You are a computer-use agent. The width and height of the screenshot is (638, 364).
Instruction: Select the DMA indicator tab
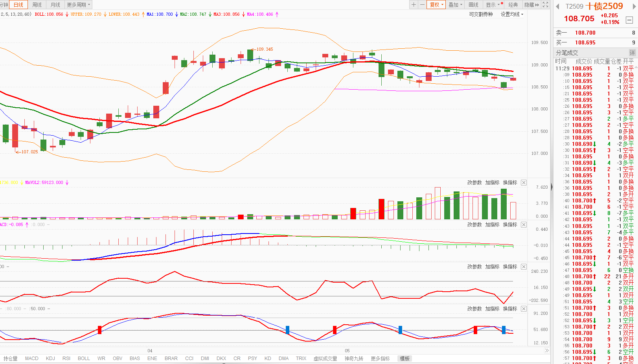pyautogui.click(x=283, y=358)
